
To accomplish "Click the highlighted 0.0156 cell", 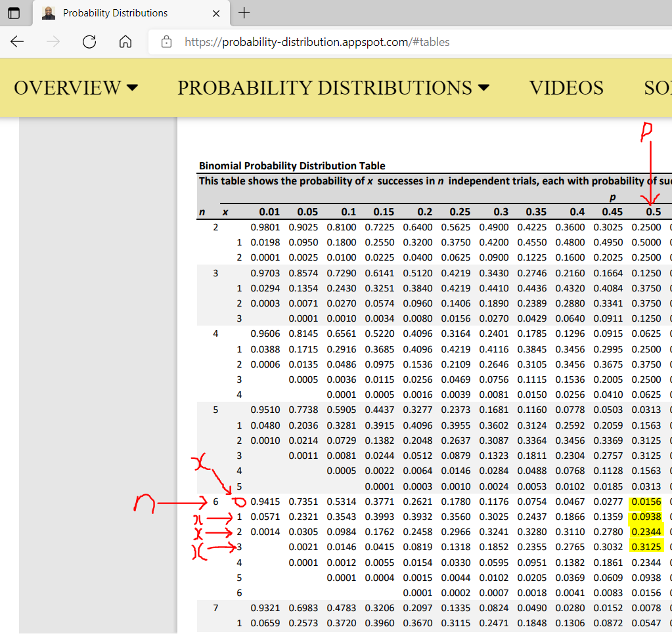I will tap(646, 502).
